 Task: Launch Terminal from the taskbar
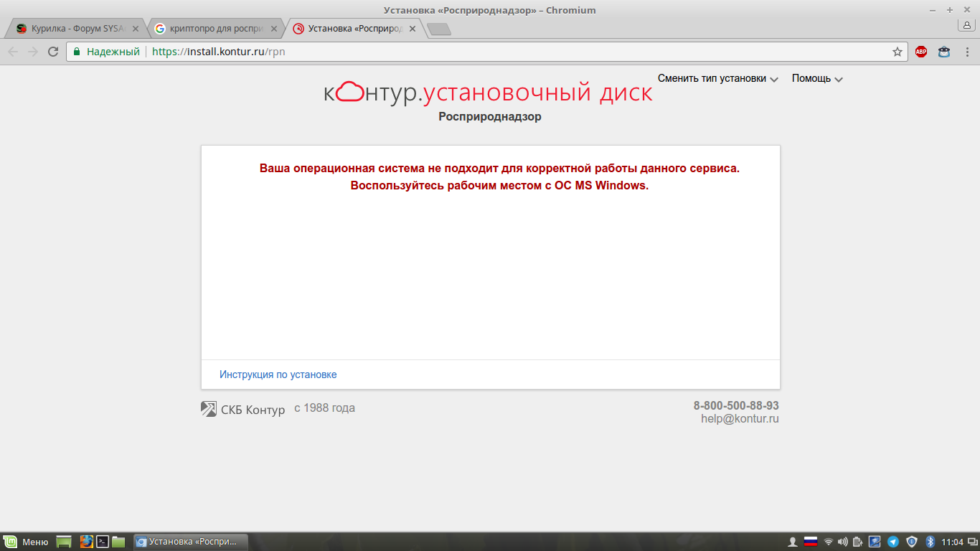pos(103,542)
